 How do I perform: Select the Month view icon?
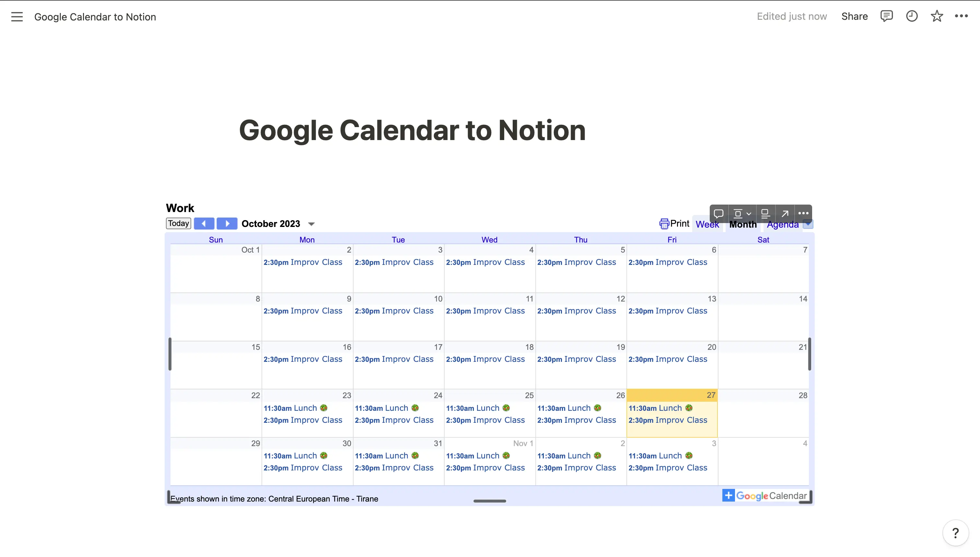tap(742, 224)
